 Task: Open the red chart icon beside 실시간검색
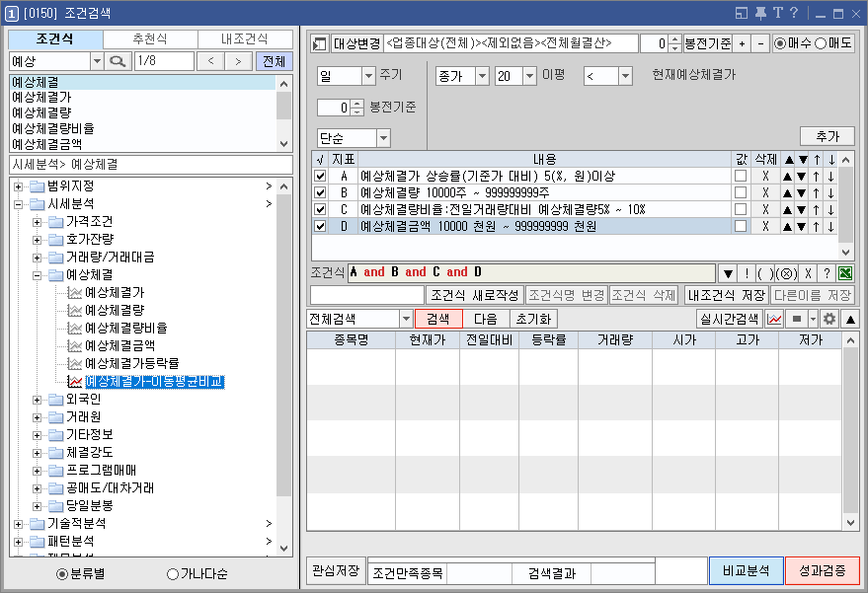click(x=774, y=319)
